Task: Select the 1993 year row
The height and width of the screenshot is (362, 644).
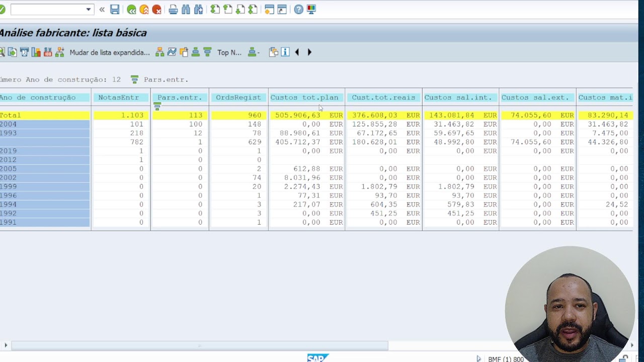Action: (x=45, y=133)
